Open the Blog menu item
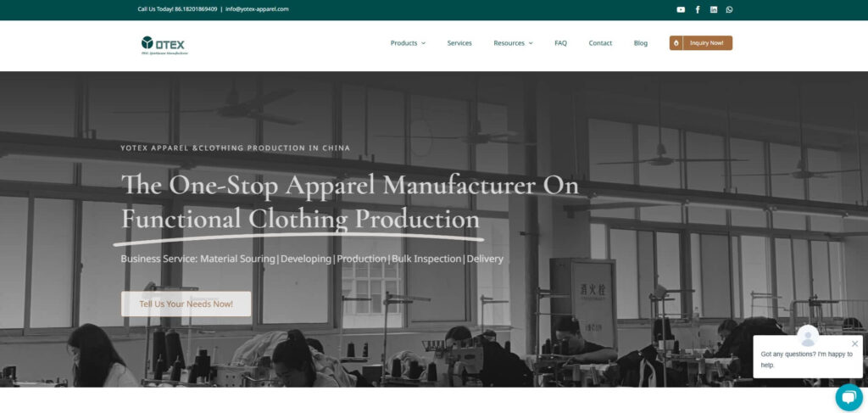This screenshot has width=868, height=413. tap(641, 43)
